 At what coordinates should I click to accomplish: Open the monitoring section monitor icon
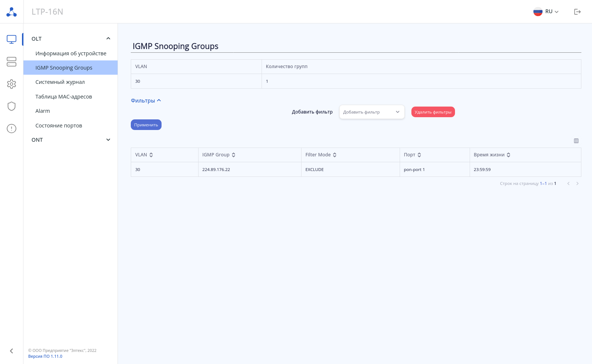(x=11, y=39)
